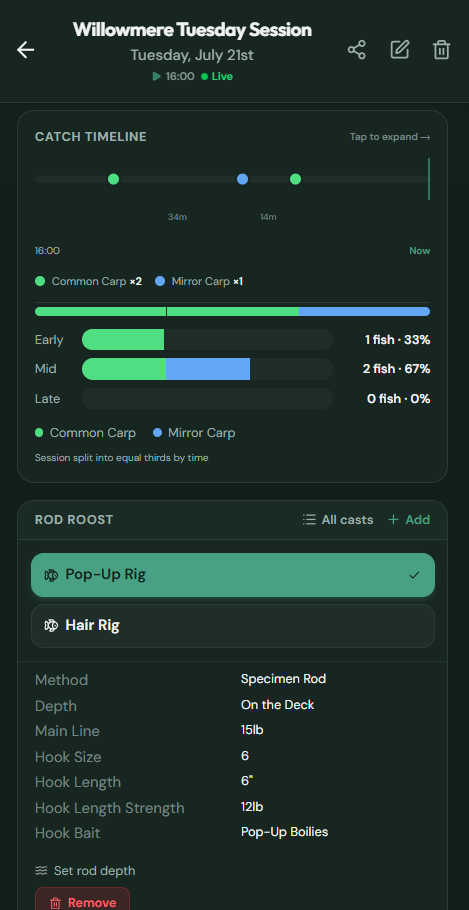Click the fish icon beside Hair Rig

[x=51, y=626]
